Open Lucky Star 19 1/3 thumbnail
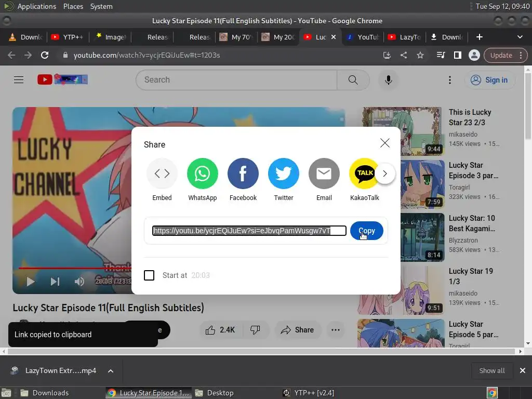Image resolution: width=532 pixels, height=399 pixels. click(x=401, y=290)
